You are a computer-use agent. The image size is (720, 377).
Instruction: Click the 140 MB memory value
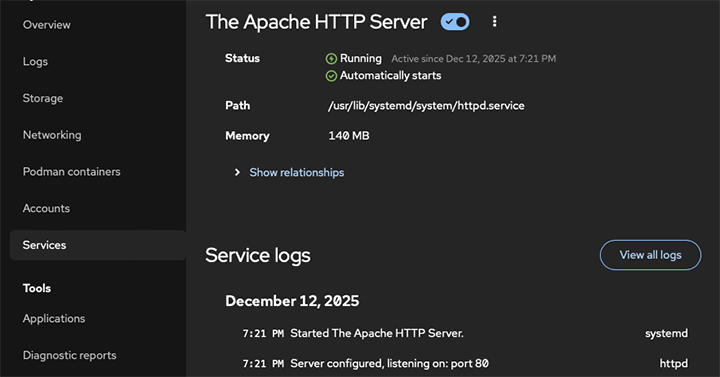point(349,136)
